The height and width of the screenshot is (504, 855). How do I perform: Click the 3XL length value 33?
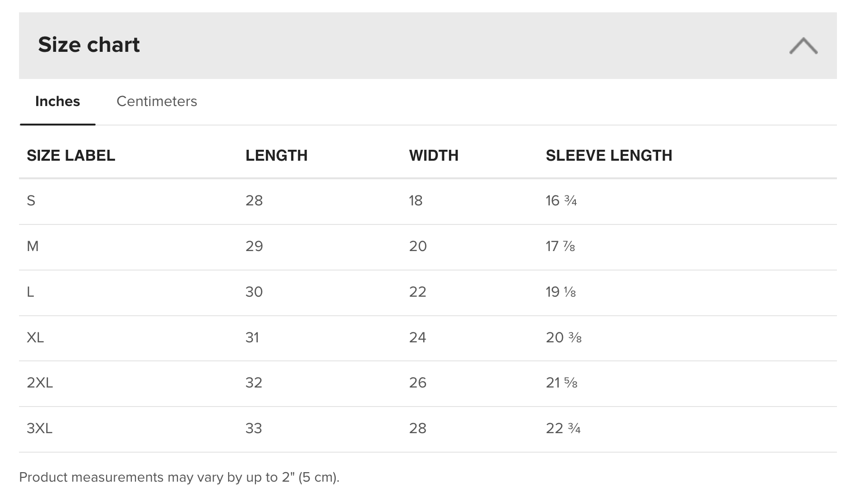(254, 428)
